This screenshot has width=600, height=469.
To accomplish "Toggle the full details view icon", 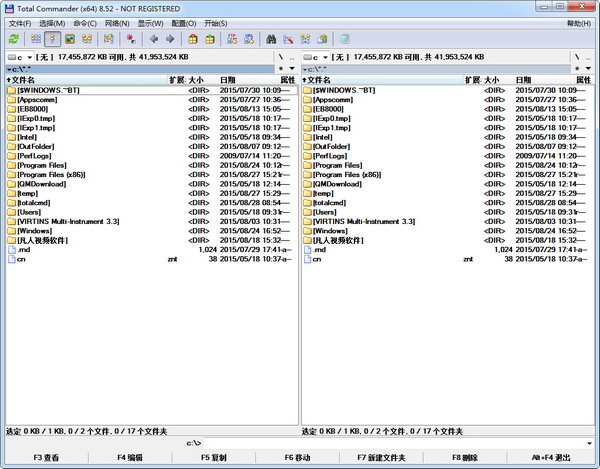I will 52,39.
